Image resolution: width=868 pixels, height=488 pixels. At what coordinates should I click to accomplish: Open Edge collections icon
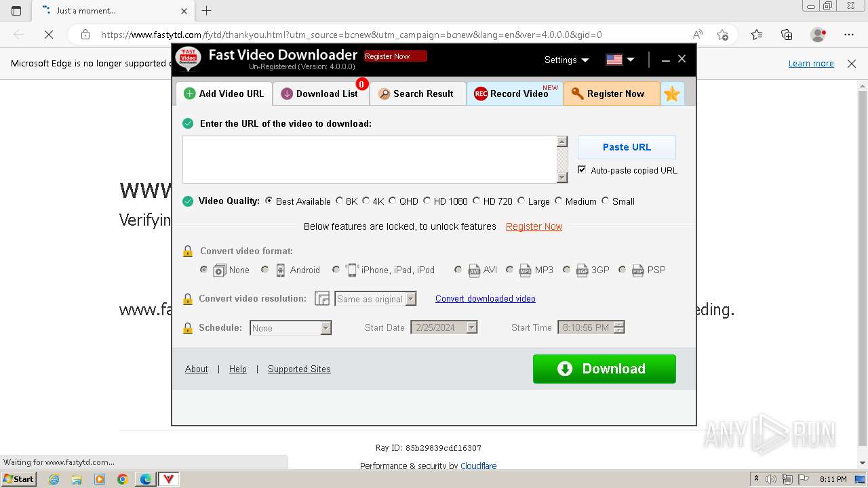pos(787,35)
